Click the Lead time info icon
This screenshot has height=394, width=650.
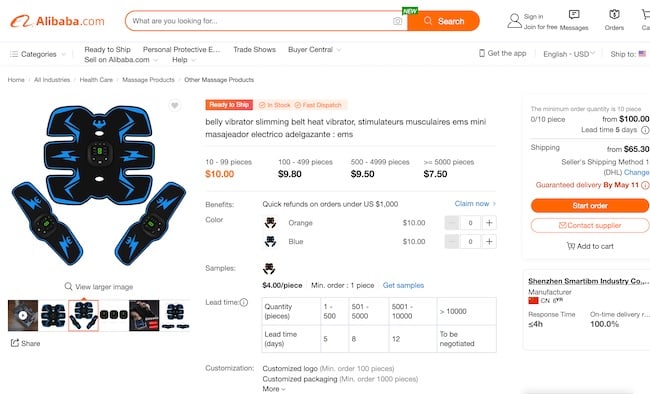coord(244,302)
